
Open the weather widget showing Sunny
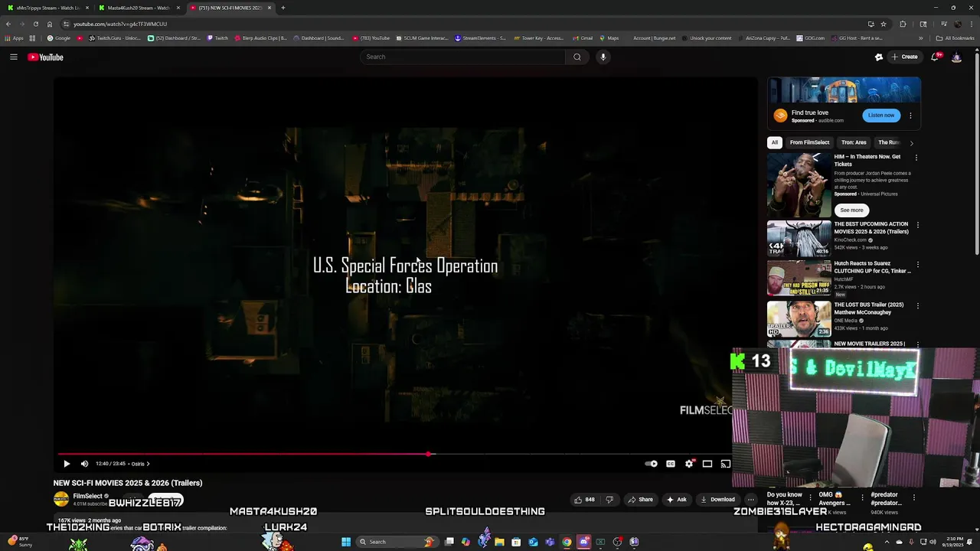tap(18, 542)
